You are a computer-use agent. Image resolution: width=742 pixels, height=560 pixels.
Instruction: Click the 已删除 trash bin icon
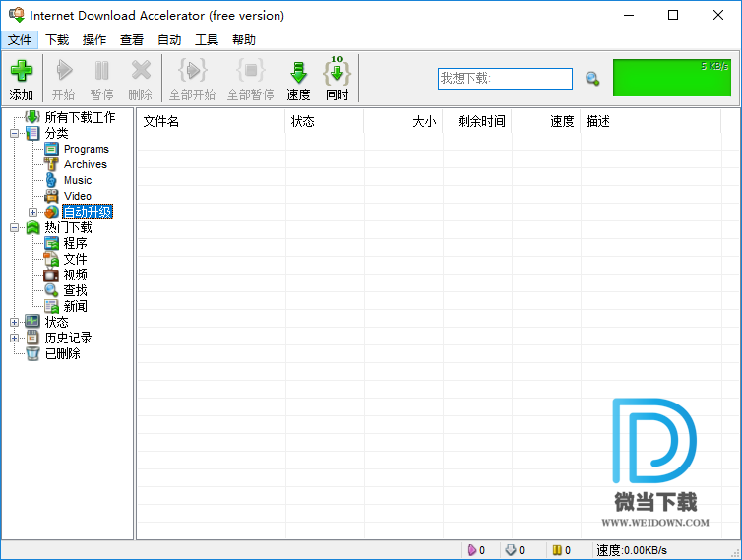click(x=32, y=353)
